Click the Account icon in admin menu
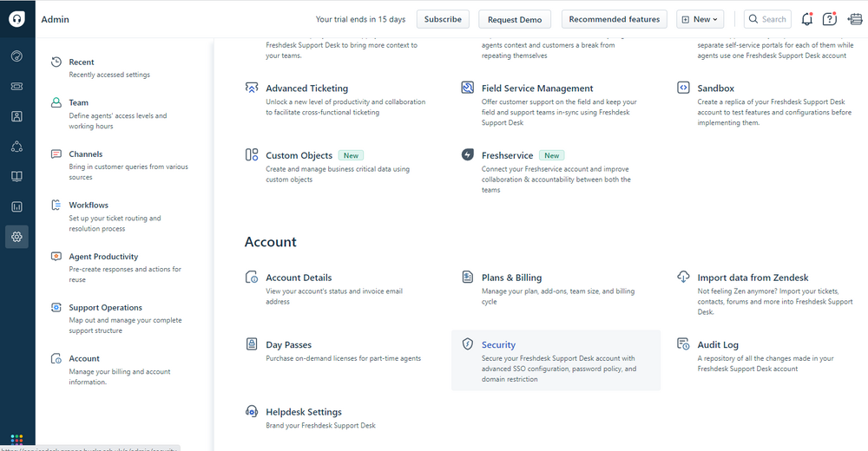 (56, 358)
